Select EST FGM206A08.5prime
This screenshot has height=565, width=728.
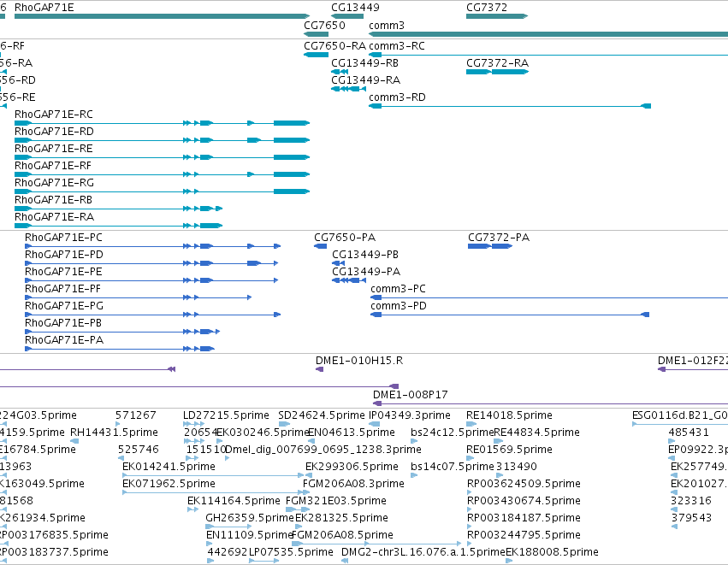pyautogui.click(x=376, y=544)
